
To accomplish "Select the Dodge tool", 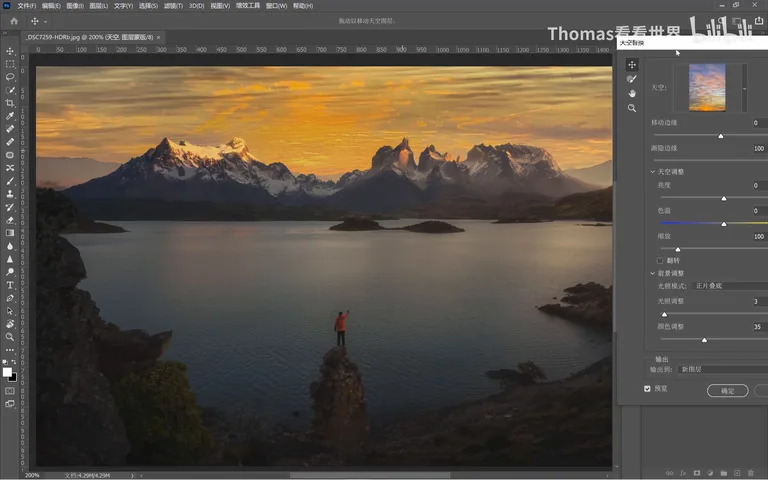I will coord(10,272).
